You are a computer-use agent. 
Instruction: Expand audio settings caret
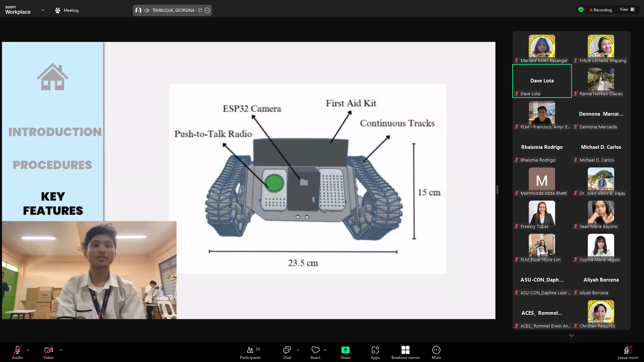point(28,350)
